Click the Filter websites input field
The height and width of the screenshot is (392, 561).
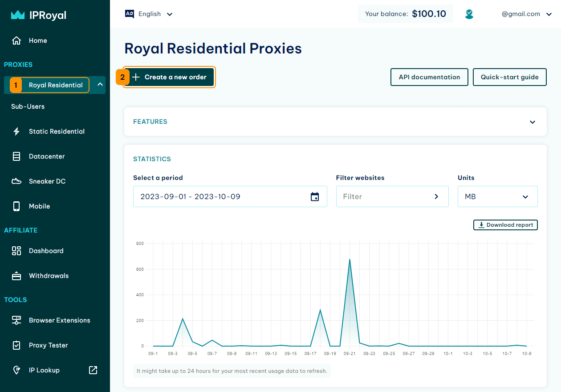(x=392, y=196)
